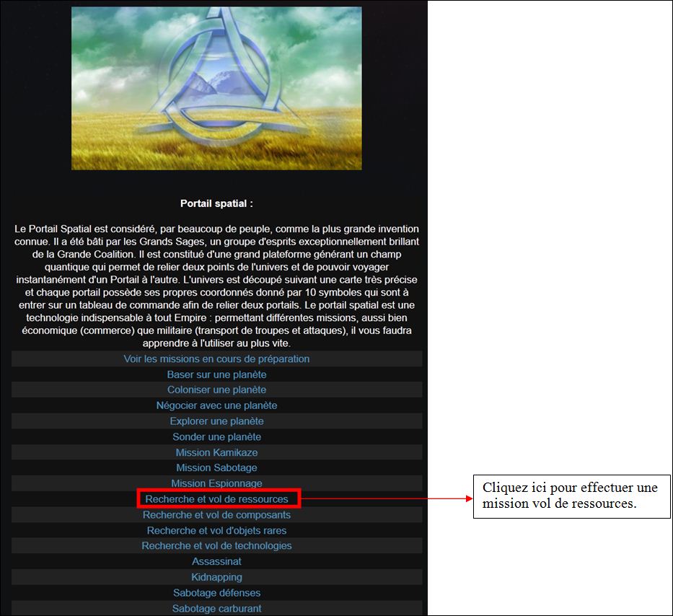Select Sabotage défenses
The width and height of the screenshot is (673, 616).
coord(216,593)
